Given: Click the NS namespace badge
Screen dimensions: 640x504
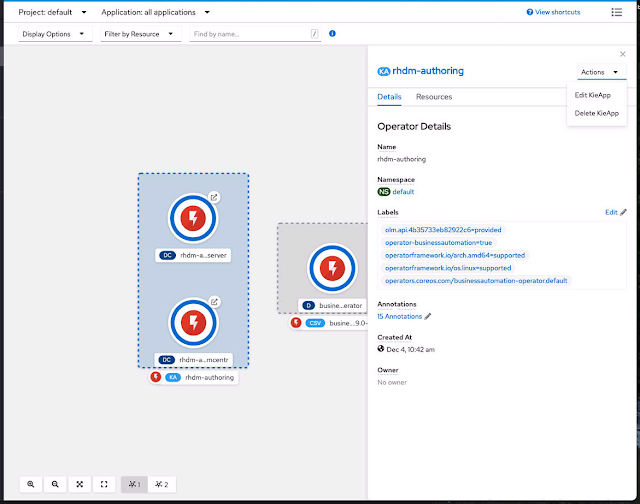Looking at the screenshot, I should [x=384, y=192].
